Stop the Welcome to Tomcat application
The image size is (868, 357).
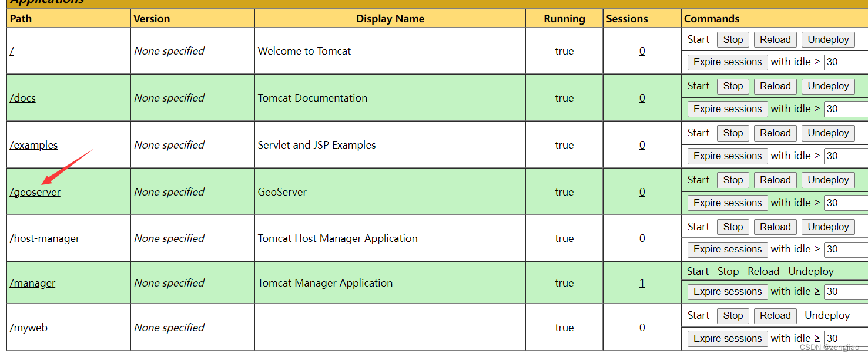pyautogui.click(x=733, y=39)
